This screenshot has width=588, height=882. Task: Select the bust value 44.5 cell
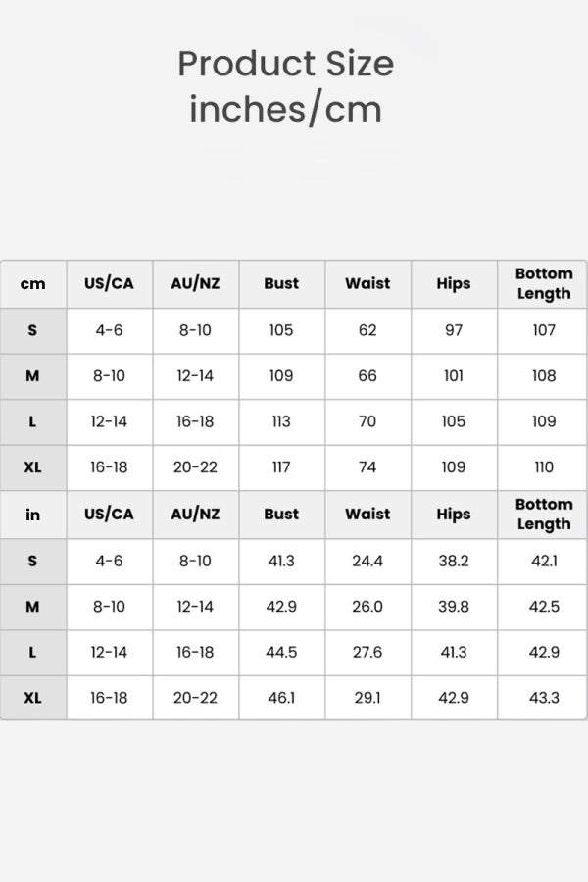pyautogui.click(x=281, y=653)
